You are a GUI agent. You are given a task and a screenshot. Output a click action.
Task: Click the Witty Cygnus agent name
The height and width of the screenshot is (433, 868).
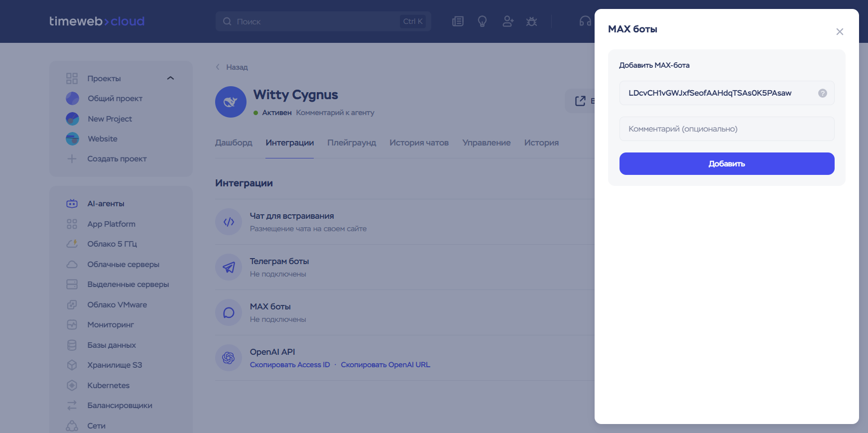(x=296, y=95)
